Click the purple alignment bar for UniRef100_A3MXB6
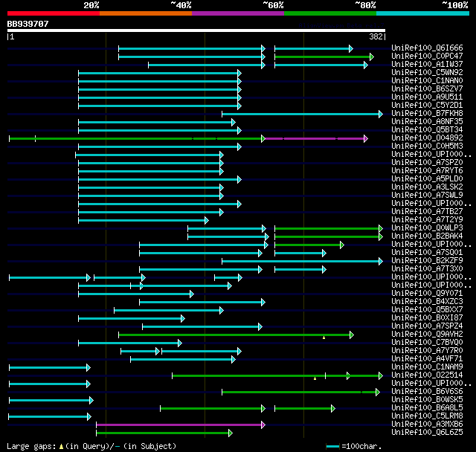Image resolution: width=476 pixels, height=452 pixels. pyautogui.click(x=180, y=424)
